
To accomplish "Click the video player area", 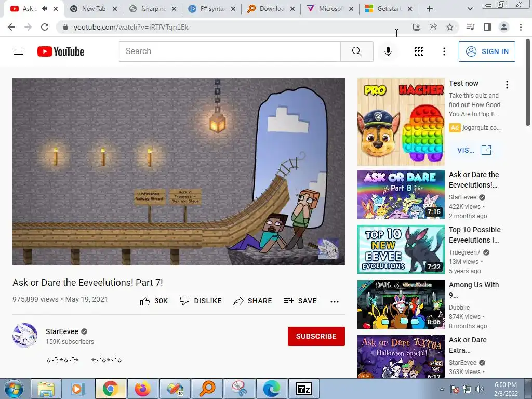I will [179, 171].
